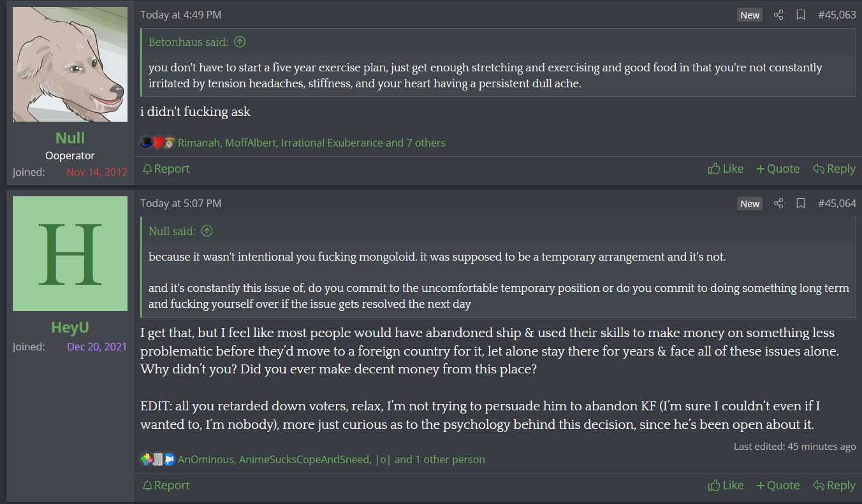Open HeyU's green H avatar

(x=70, y=254)
